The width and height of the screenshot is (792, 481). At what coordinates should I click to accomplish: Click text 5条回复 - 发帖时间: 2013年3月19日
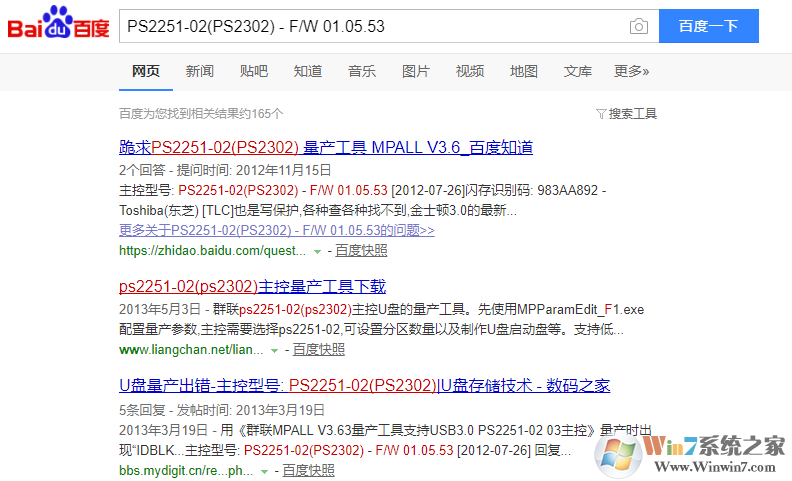(222, 410)
